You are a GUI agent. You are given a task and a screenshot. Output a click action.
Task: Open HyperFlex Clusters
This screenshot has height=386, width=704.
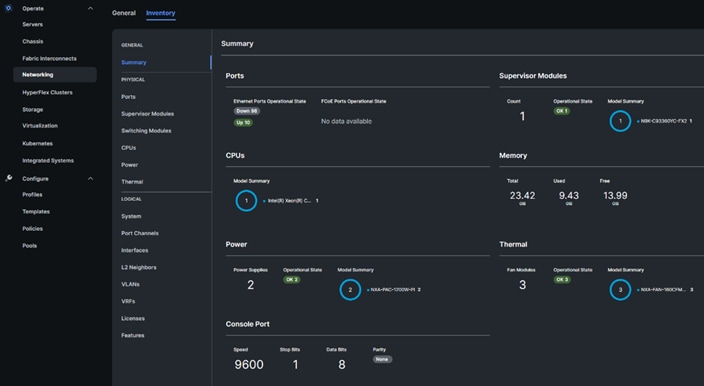tap(47, 92)
